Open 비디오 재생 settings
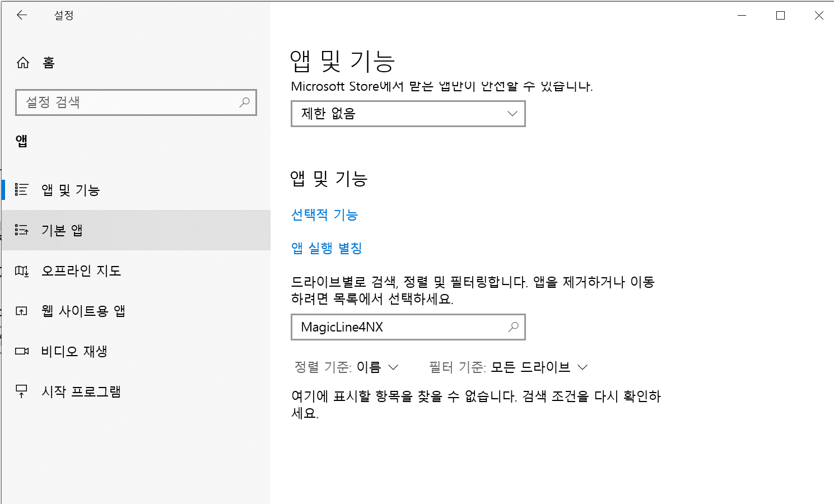Viewport: 834px width, 504px height. (x=73, y=351)
